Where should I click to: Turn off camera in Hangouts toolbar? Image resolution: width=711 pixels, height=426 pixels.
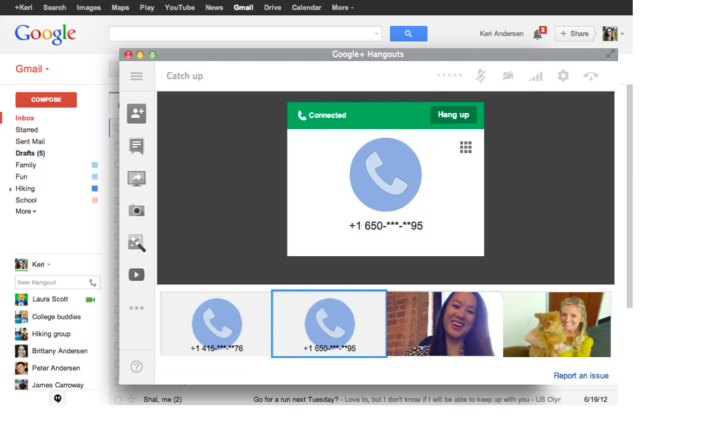tap(508, 76)
